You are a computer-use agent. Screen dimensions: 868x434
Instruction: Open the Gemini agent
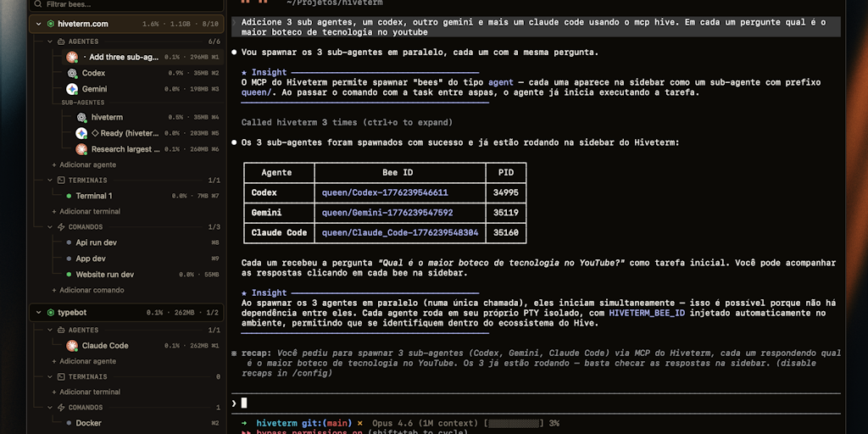[x=142, y=89]
